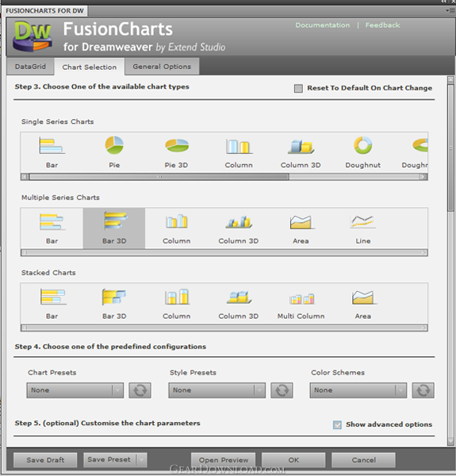
Task: Click the single series charts horizontal scrollbar
Action: [x=224, y=177]
